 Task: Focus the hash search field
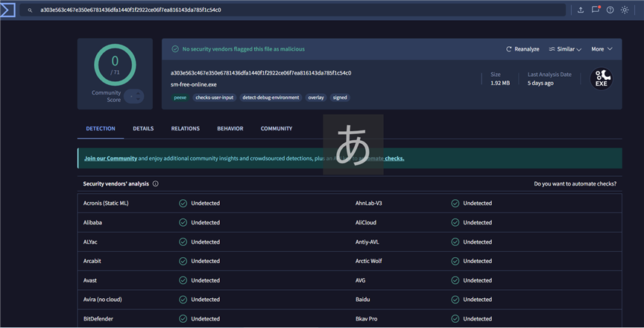click(x=292, y=10)
